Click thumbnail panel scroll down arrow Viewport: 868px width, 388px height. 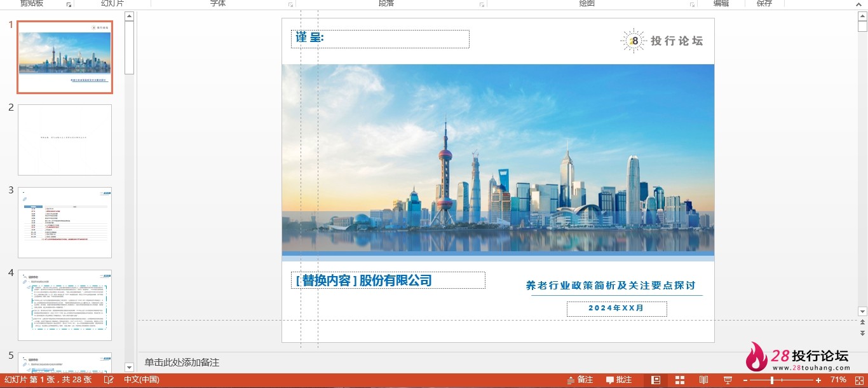(130, 368)
